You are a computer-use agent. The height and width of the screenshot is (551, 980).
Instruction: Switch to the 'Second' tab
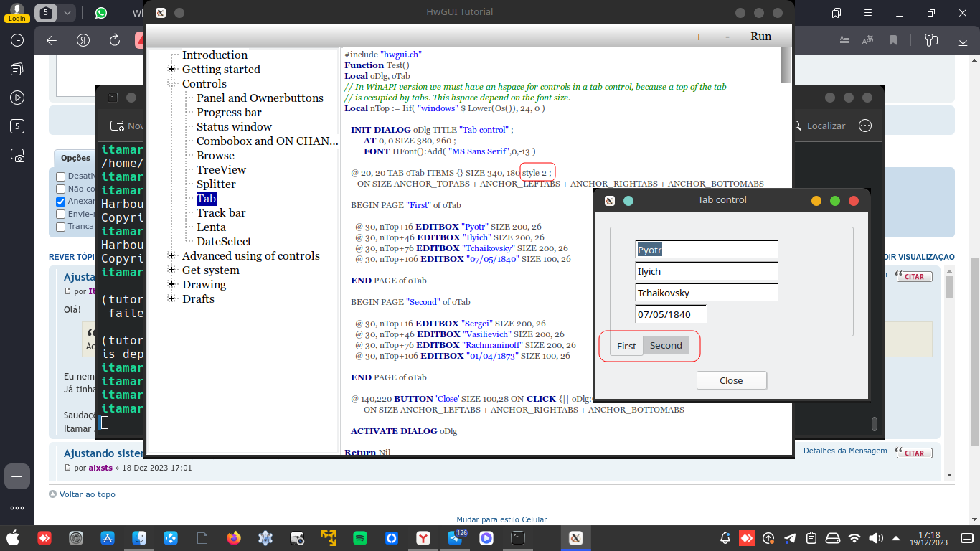click(666, 346)
